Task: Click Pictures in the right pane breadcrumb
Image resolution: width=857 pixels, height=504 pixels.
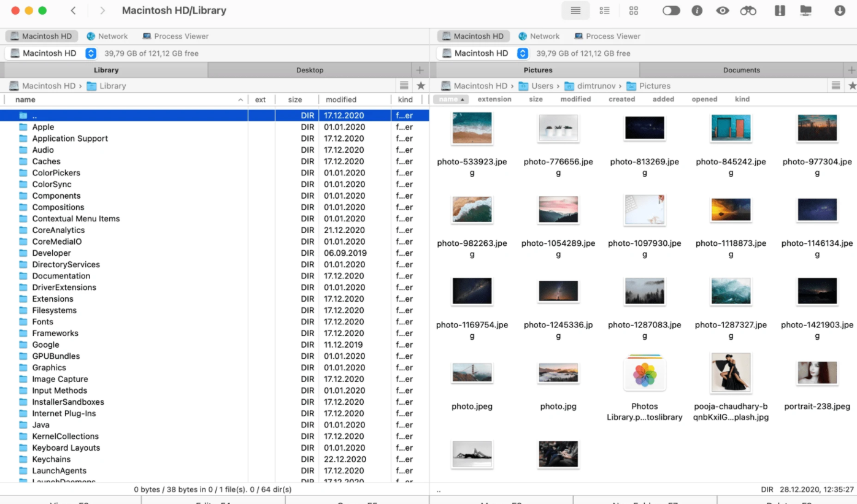Action: click(x=648, y=86)
